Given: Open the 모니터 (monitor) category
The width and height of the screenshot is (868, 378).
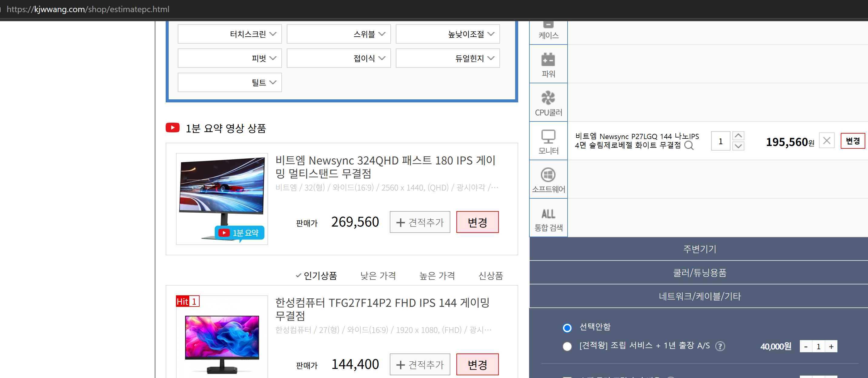Looking at the screenshot, I should pyautogui.click(x=548, y=141).
